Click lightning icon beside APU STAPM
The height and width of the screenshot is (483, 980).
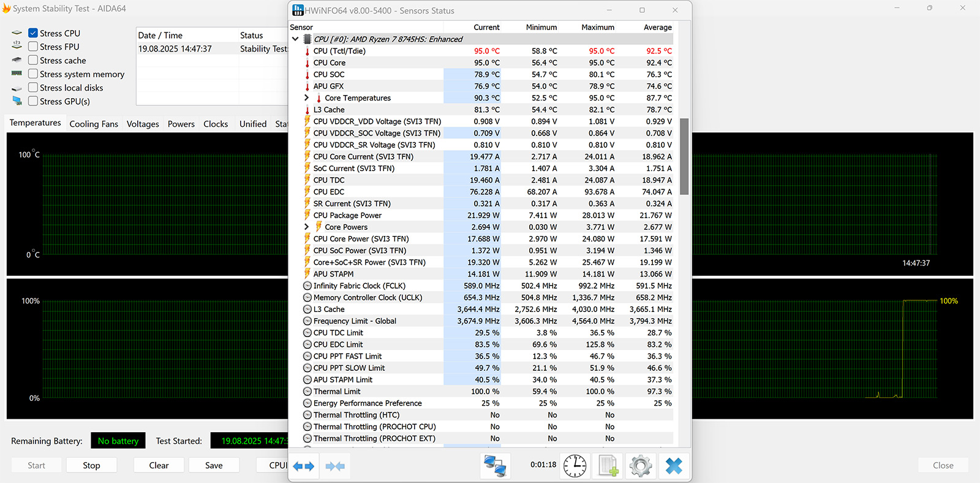click(307, 274)
